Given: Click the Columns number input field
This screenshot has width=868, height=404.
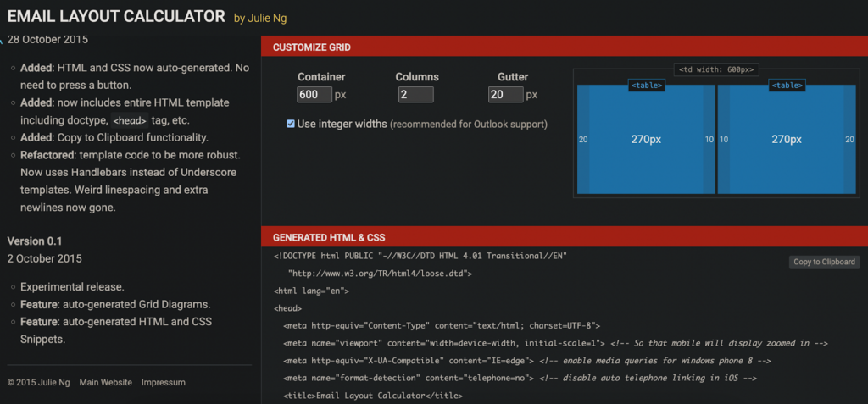Looking at the screenshot, I should (x=415, y=95).
